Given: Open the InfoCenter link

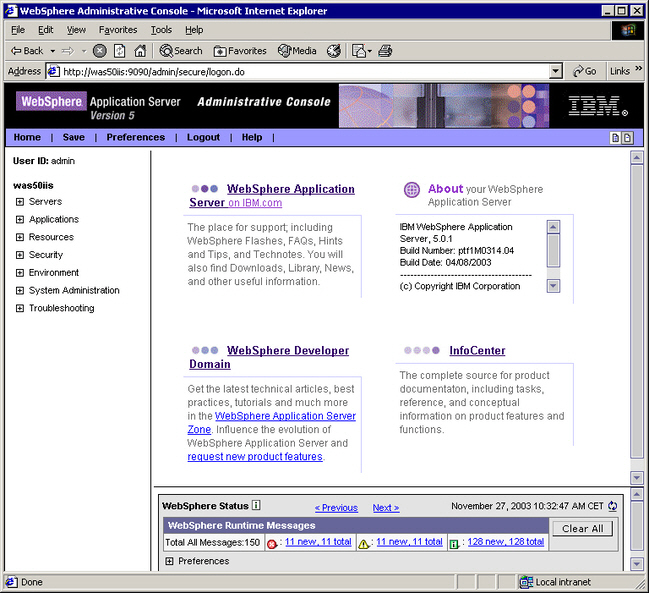Looking at the screenshot, I should [477, 351].
